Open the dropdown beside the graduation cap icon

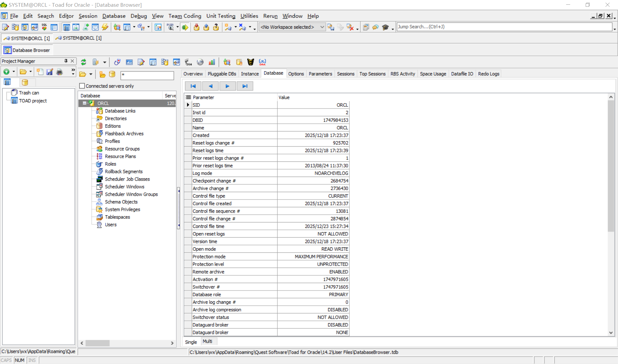[x=393, y=29]
